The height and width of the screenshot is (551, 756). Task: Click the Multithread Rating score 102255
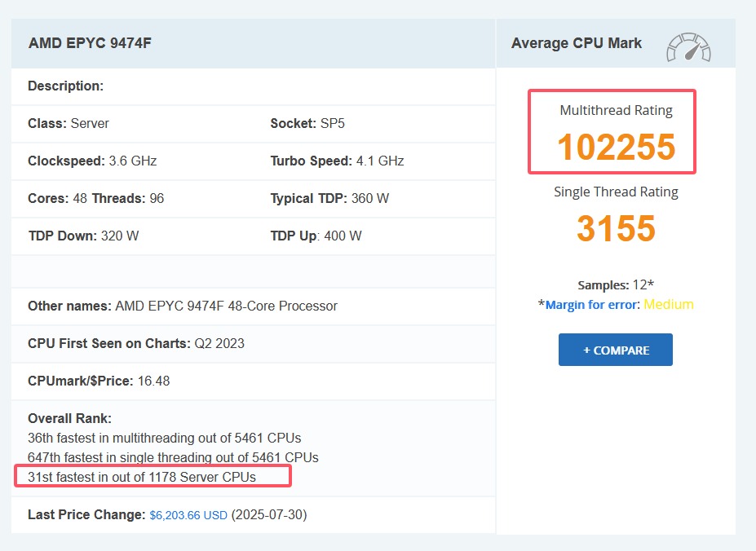pyautogui.click(x=616, y=148)
